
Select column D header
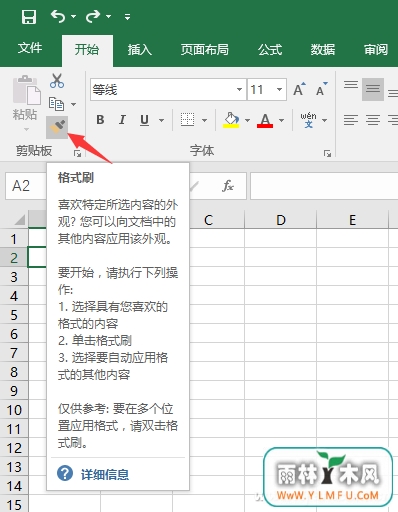pos(281,220)
